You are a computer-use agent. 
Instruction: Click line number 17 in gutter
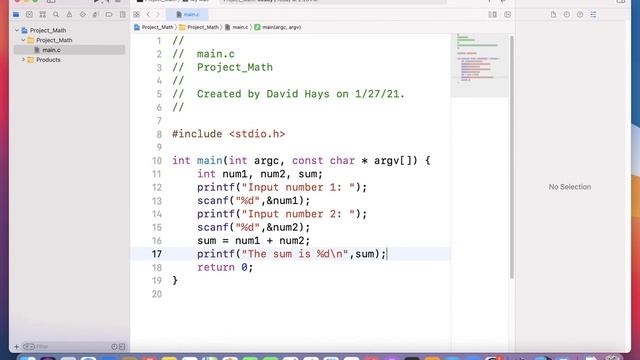(157, 254)
